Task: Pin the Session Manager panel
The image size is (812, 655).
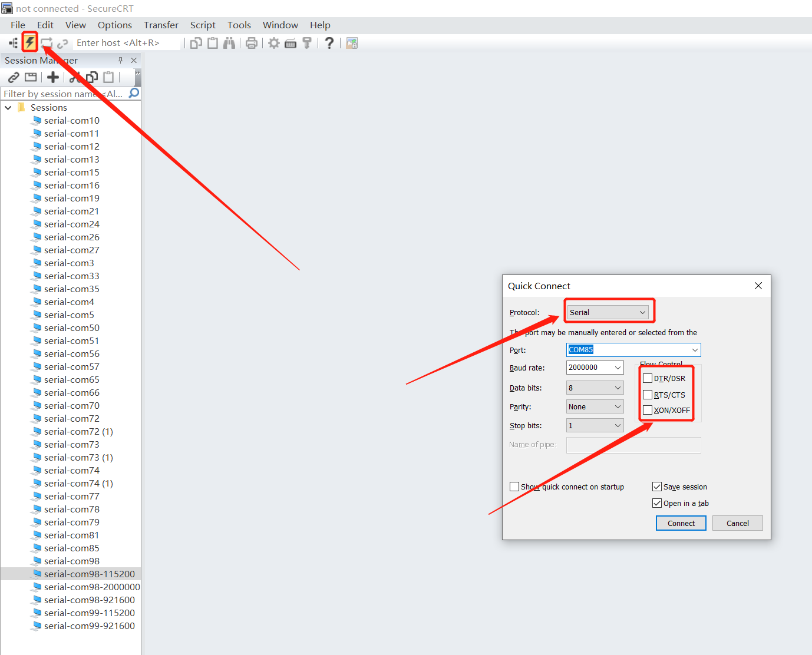Action: [121, 60]
